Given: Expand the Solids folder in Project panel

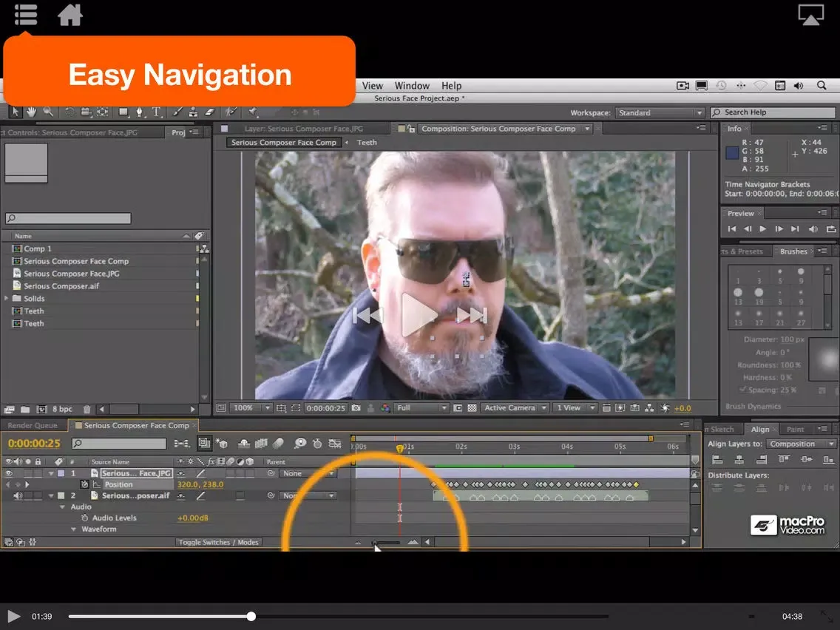Looking at the screenshot, I should click(7, 299).
